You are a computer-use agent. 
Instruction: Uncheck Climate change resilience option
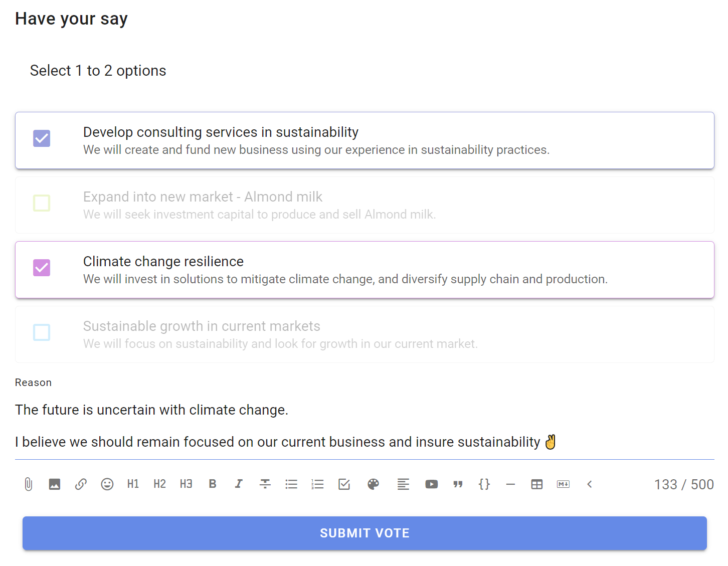42,268
